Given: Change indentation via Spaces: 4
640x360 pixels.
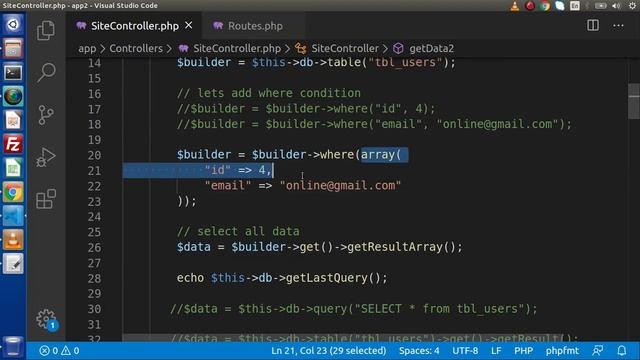Looking at the screenshot, I should point(419,351).
